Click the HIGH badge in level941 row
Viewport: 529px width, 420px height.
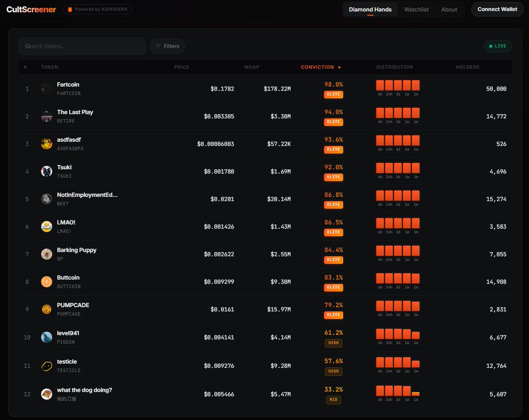coord(333,343)
